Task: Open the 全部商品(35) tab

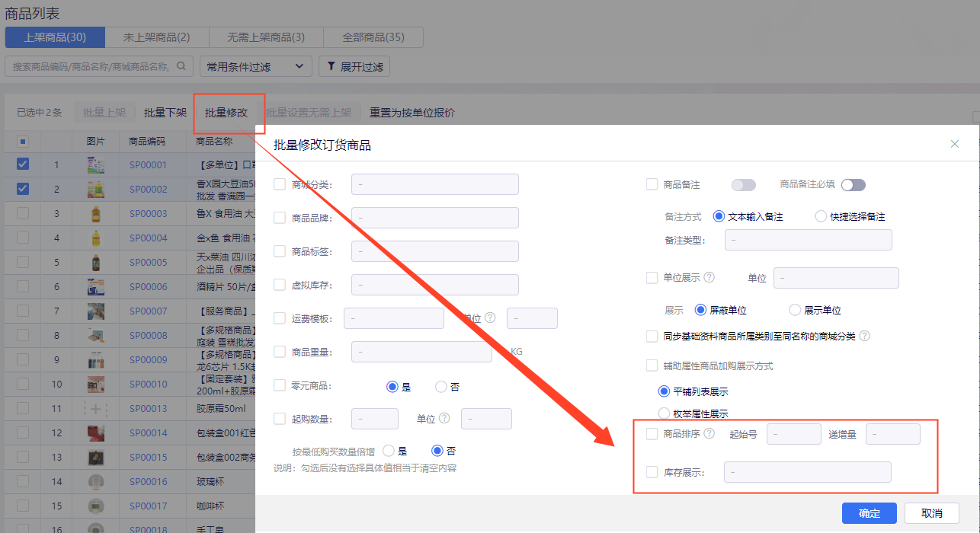Action: 373,37
